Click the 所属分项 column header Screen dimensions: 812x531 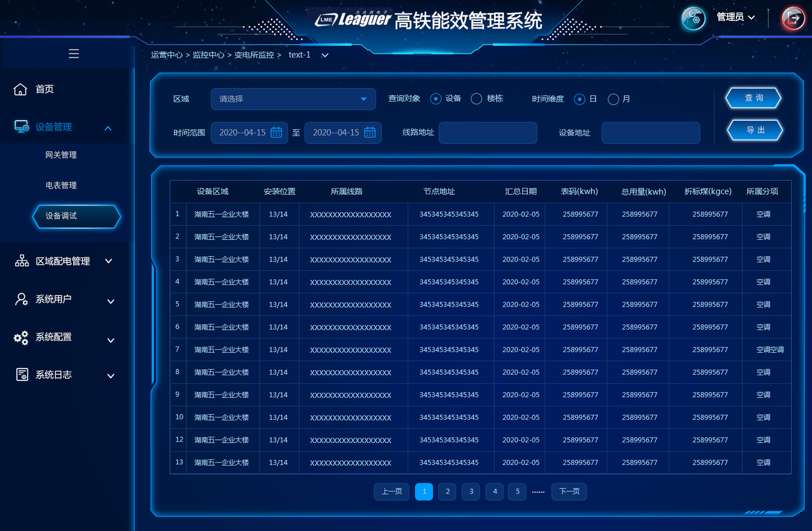pyautogui.click(x=762, y=191)
